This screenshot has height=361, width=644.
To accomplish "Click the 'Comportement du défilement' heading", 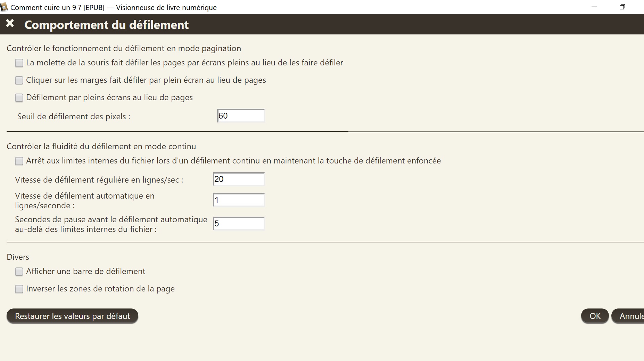I will [x=107, y=25].
